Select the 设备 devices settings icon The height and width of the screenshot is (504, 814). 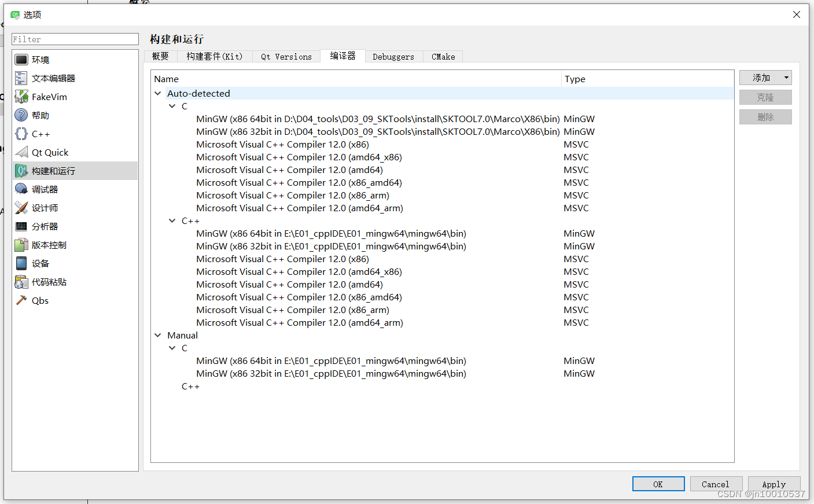click(21, 263)
